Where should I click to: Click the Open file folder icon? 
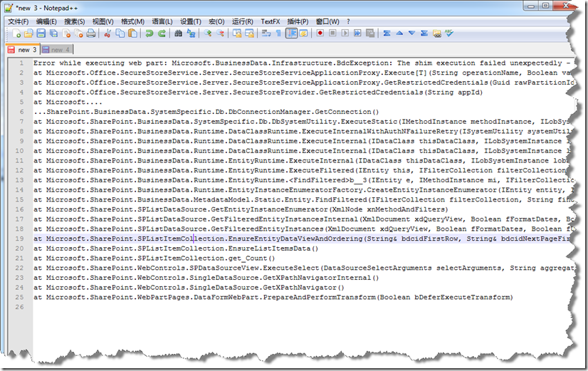[x=29, y=33]
